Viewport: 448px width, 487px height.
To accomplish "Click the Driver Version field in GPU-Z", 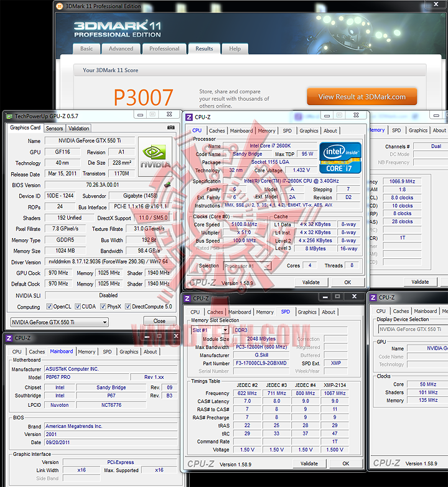I will (x=108, y=261).
